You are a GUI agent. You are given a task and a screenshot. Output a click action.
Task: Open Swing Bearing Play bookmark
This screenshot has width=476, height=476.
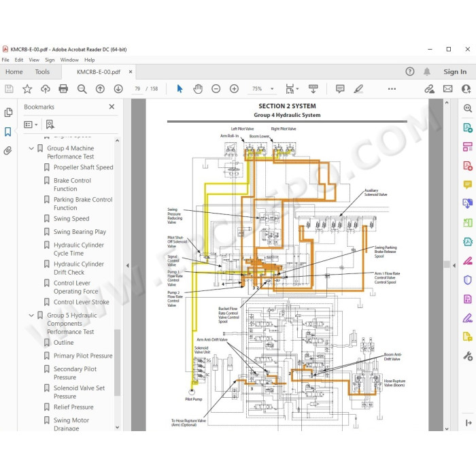point(80,232)
